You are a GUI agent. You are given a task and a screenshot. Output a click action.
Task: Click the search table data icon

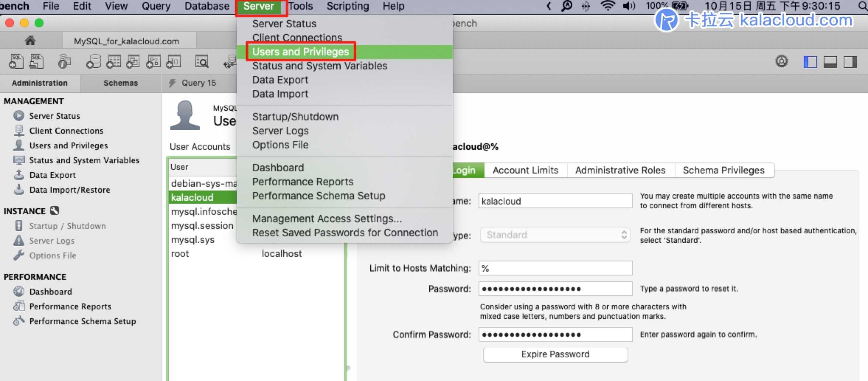point(202,61)
